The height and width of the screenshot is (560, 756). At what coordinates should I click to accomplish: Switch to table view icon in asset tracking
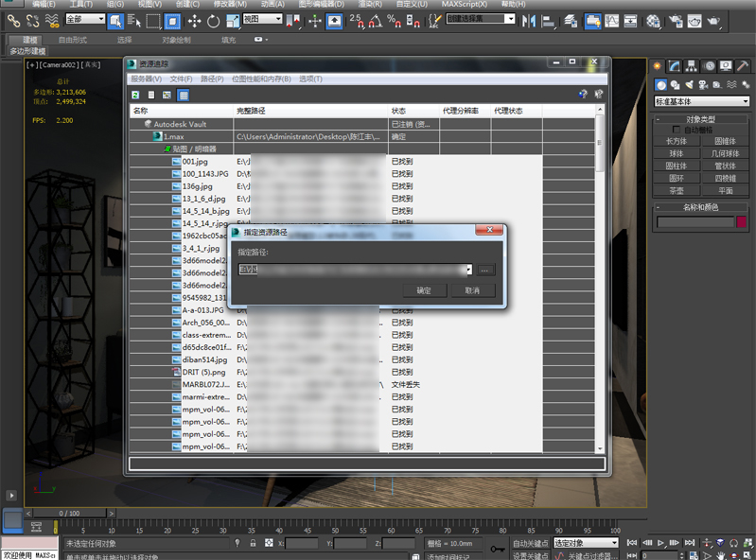click(183, 95)
